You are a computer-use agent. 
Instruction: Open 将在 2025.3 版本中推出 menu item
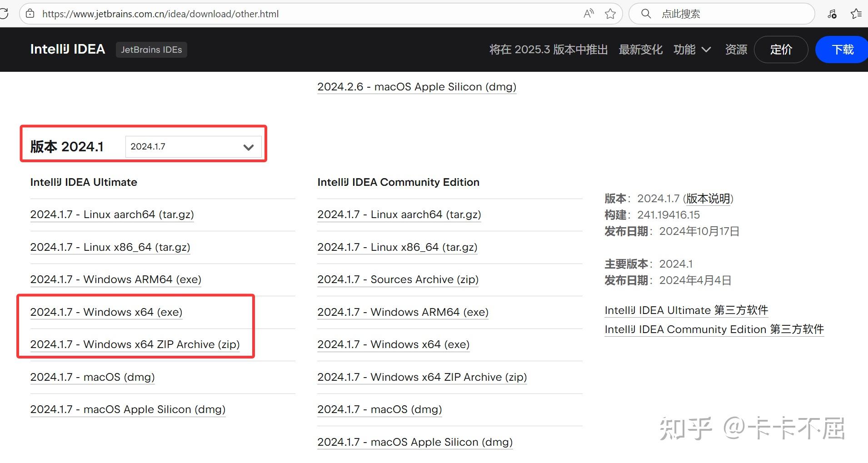pyautogui.click(x=549, y=50)
